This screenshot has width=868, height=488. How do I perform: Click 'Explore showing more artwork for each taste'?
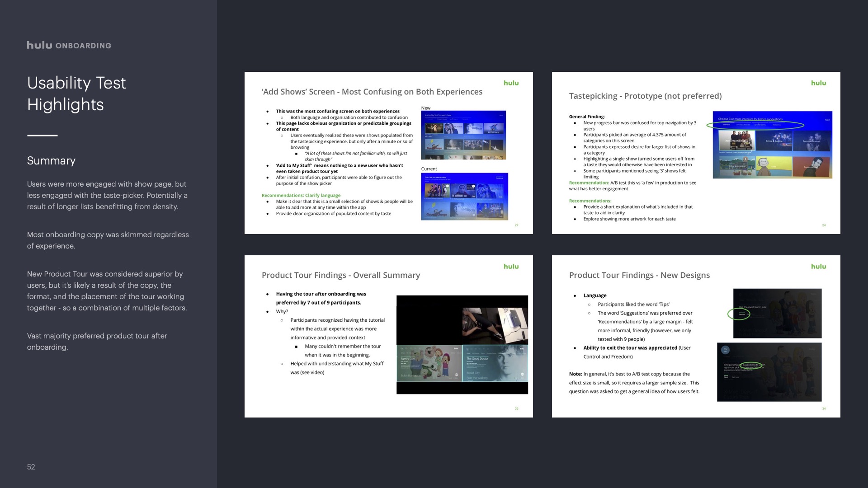pyautogui.click(x=629, y=219)
